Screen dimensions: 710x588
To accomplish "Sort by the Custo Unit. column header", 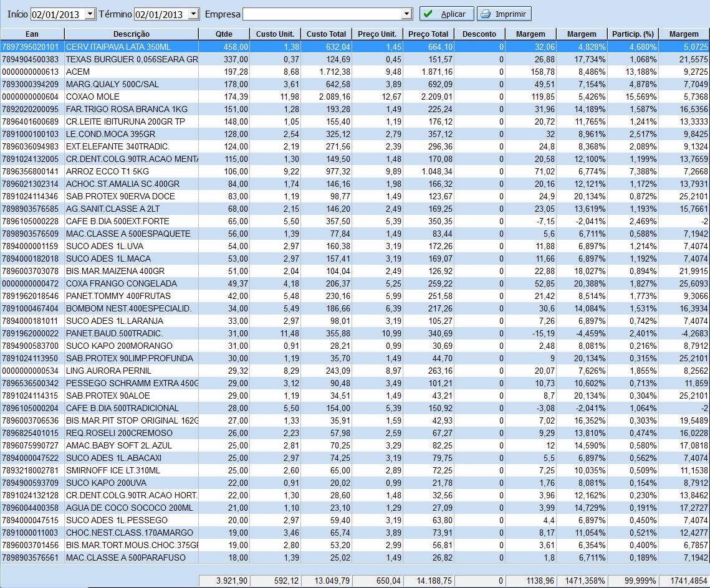I will (276, 34).
